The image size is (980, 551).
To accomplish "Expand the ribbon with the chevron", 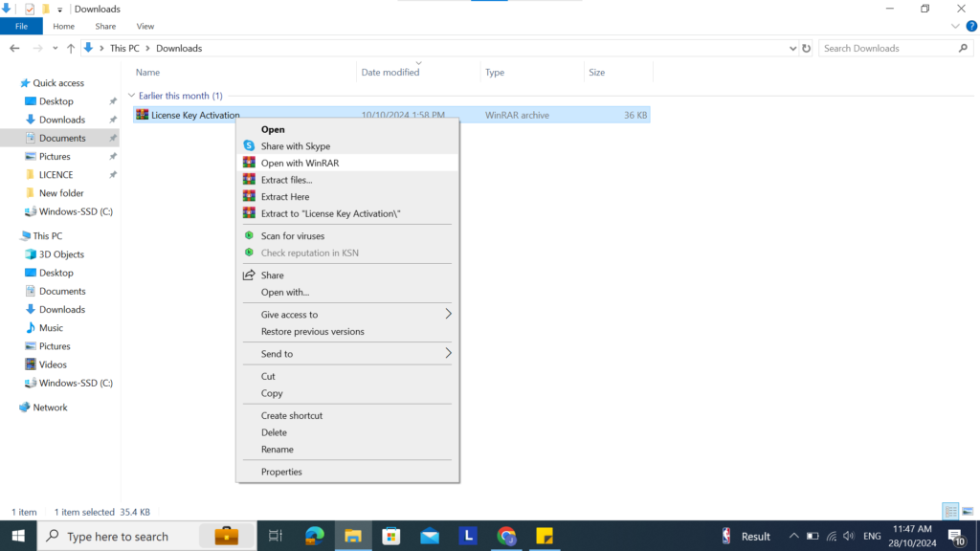I will tap(955, 26).
